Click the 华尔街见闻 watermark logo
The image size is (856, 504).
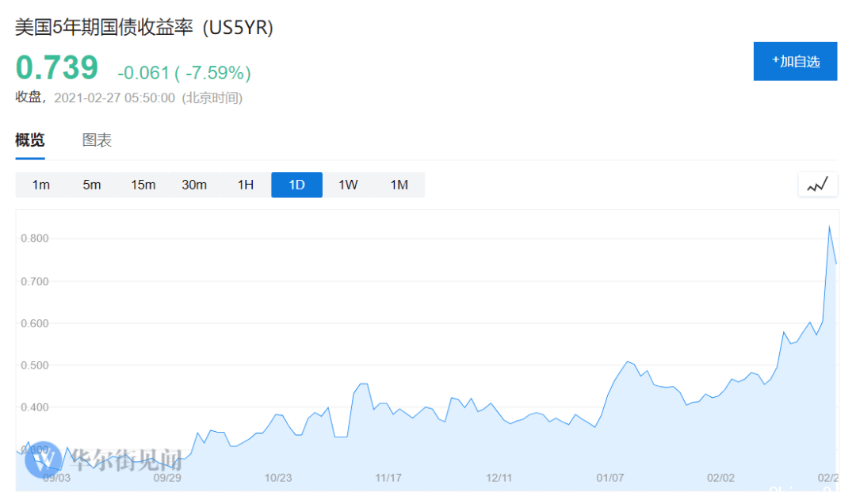(103, 460)
